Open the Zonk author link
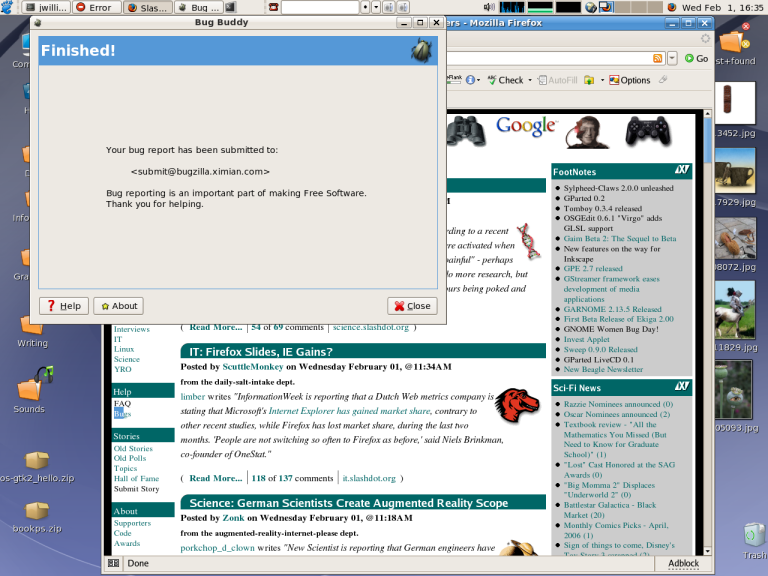The height and width of the screenshot is (576, 768). pyautogui.click(x=233, y=518)
